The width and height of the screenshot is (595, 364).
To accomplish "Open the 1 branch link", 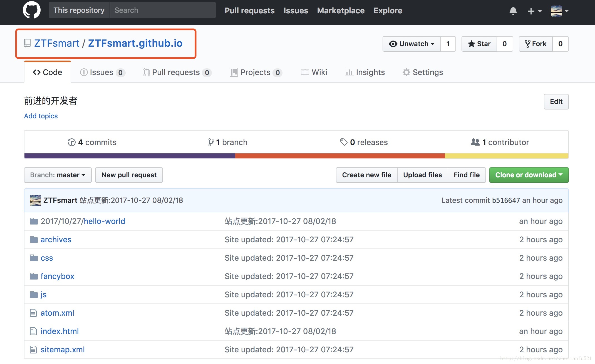I will [x=228, y=142].
